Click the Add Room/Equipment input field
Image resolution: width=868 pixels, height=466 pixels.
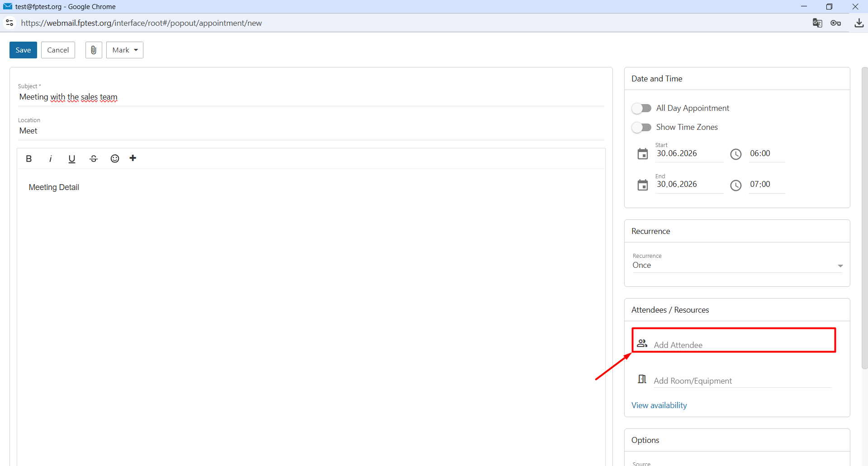(742, 381)
